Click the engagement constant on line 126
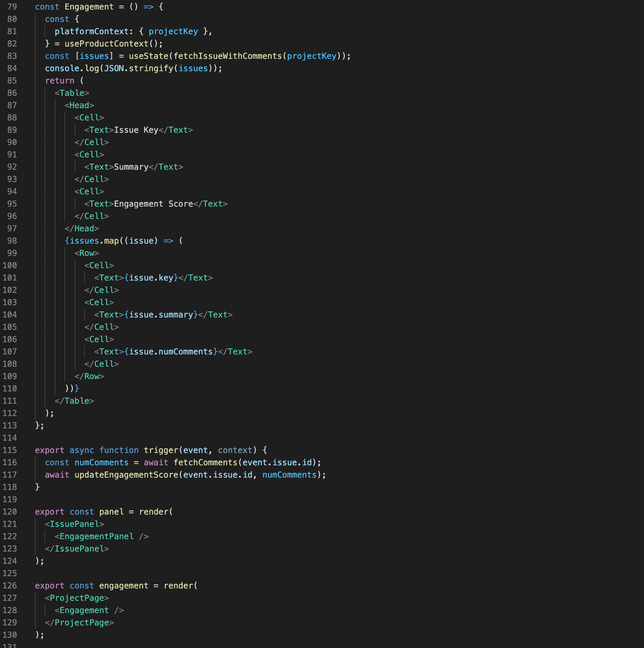 click(124, 586)
